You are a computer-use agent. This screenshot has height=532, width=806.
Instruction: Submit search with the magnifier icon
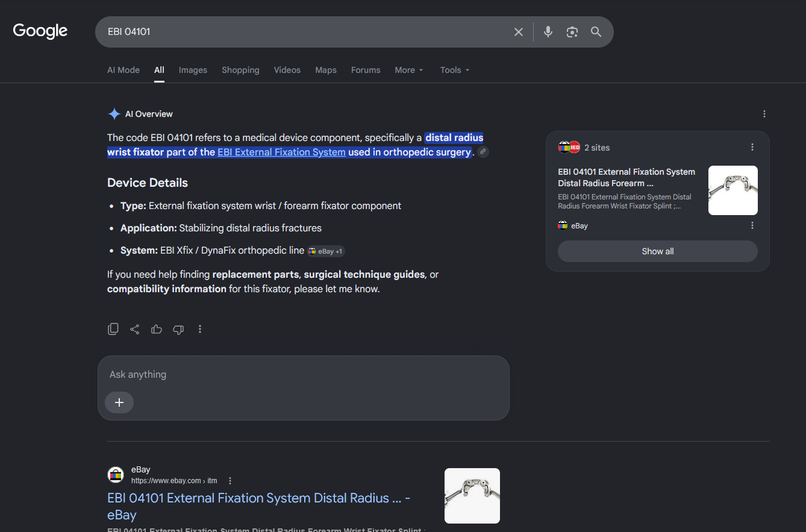coord(596,32)
